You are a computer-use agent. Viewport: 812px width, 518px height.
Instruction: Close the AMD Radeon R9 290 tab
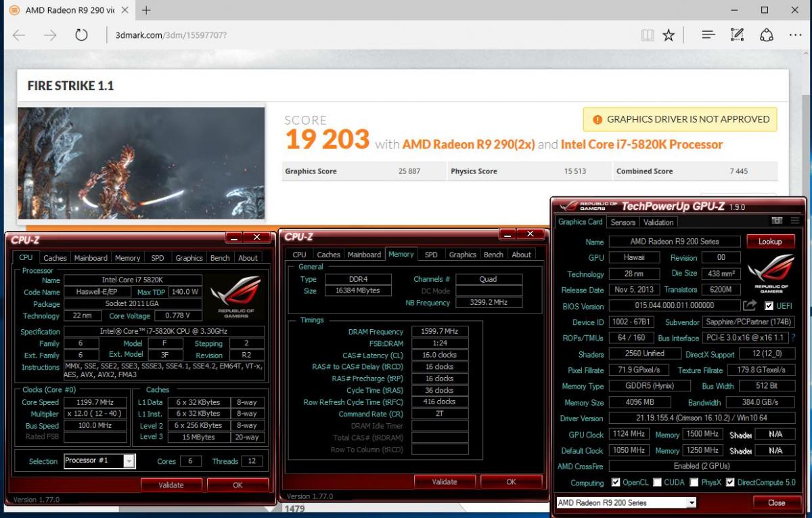click(127, 10)
